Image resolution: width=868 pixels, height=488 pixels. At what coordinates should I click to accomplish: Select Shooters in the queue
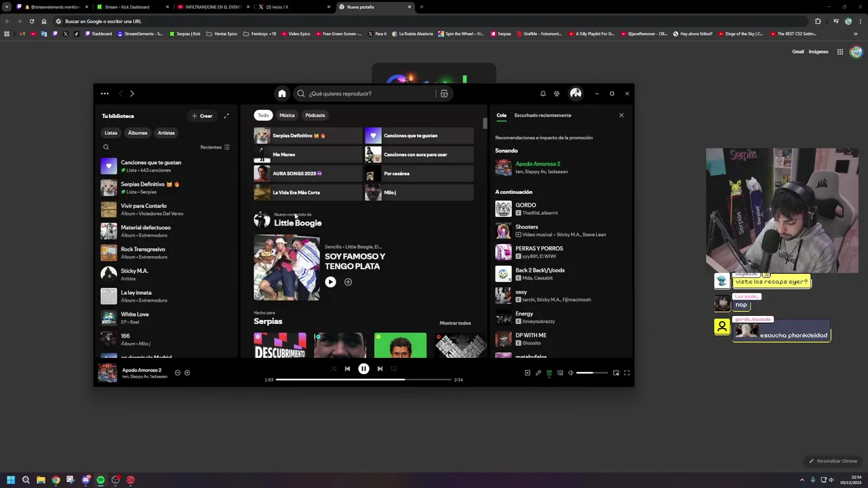coord(560,230)
